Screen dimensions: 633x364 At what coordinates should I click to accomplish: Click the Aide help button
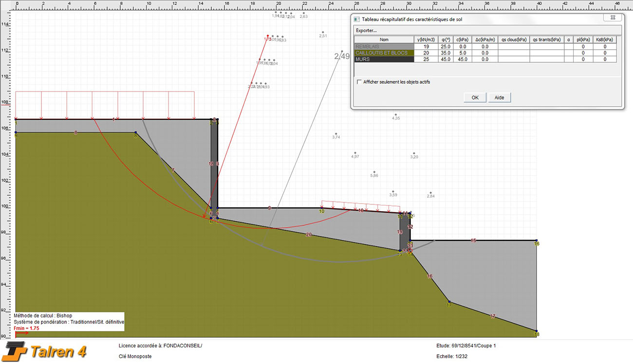pos(499,97)
